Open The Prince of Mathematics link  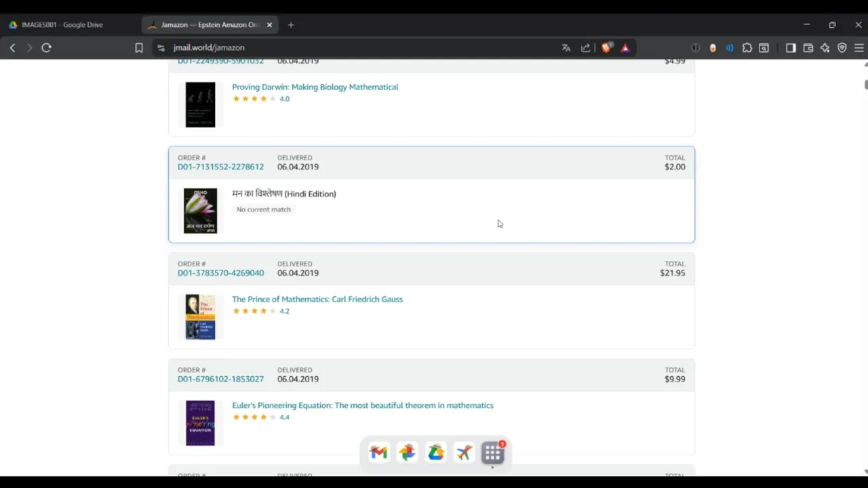(317, 299)
